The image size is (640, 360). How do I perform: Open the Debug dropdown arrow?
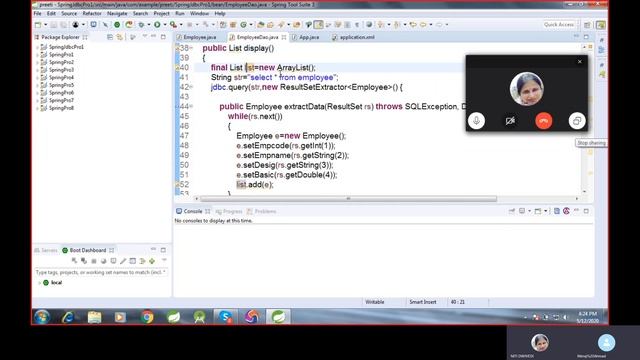pos(149,25)
